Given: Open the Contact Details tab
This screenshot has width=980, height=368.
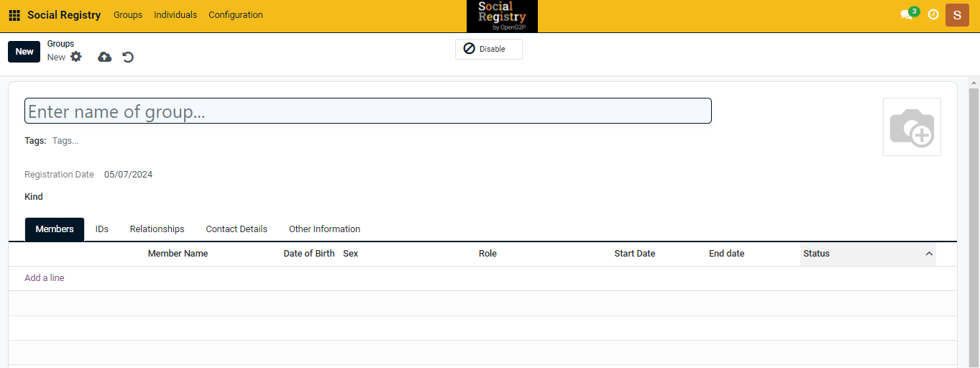Looking at the screenshot, I should pyautogui.click(x=237, y=229).
